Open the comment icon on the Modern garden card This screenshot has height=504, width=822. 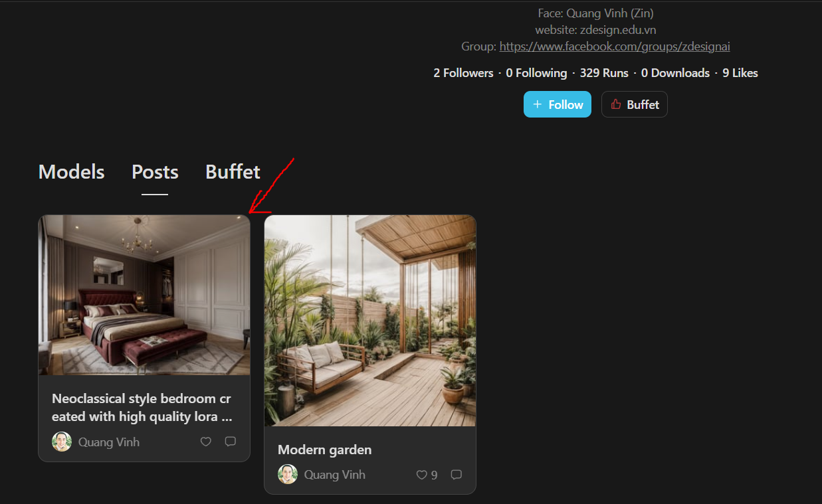pyautogui.click(x=456, y=475)
